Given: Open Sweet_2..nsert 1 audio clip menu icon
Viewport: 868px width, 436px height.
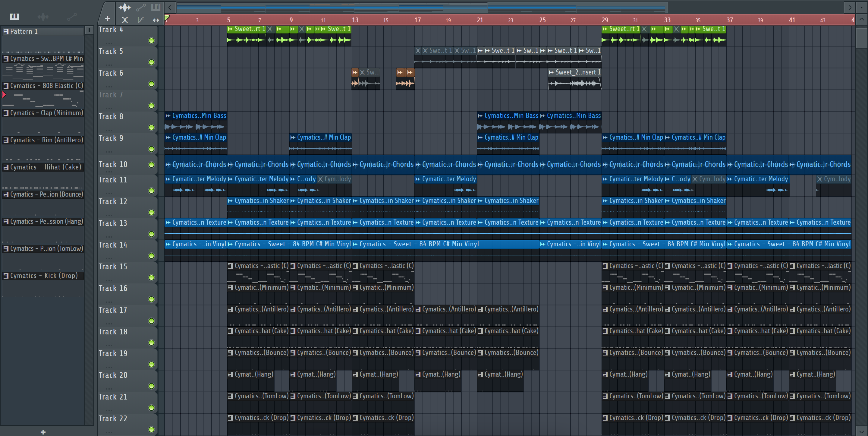Looking at the screenshot, I should point(551,72).
